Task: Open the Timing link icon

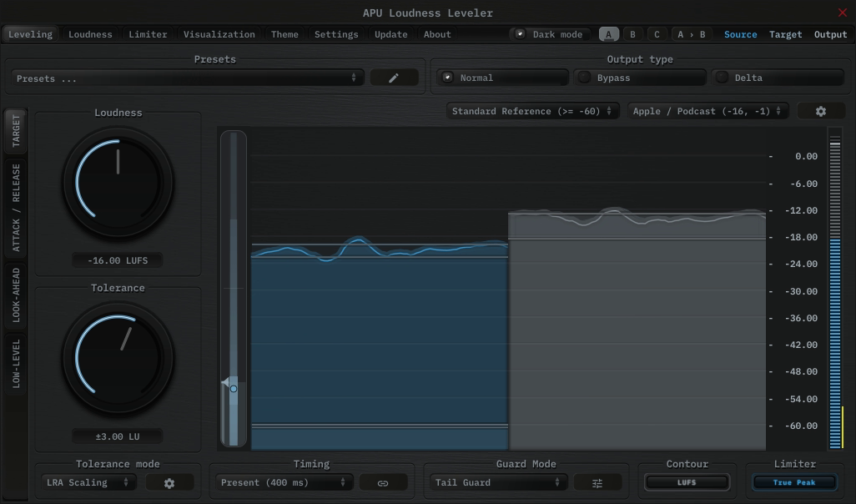Action: 384,481
